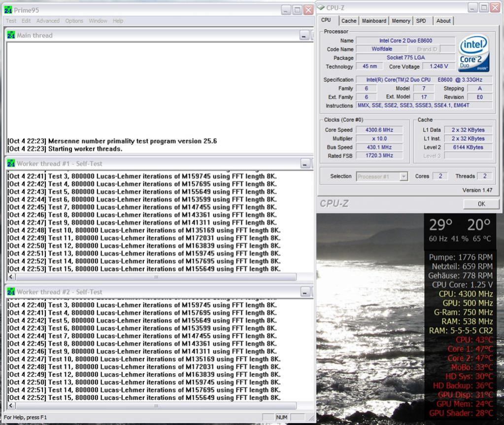Click the 'Pumpe: 1776 RPM' desktop readout

[461, 257]
